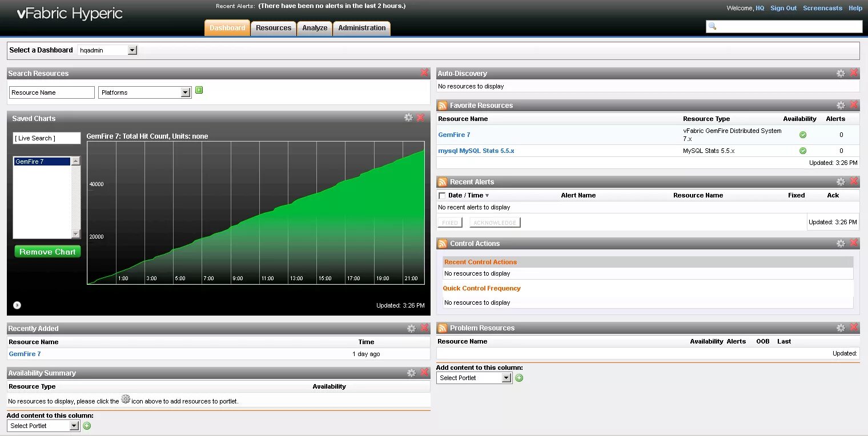Run the resource search green arrow
Viewport: 868px width, 436px height.
(199, 90)
